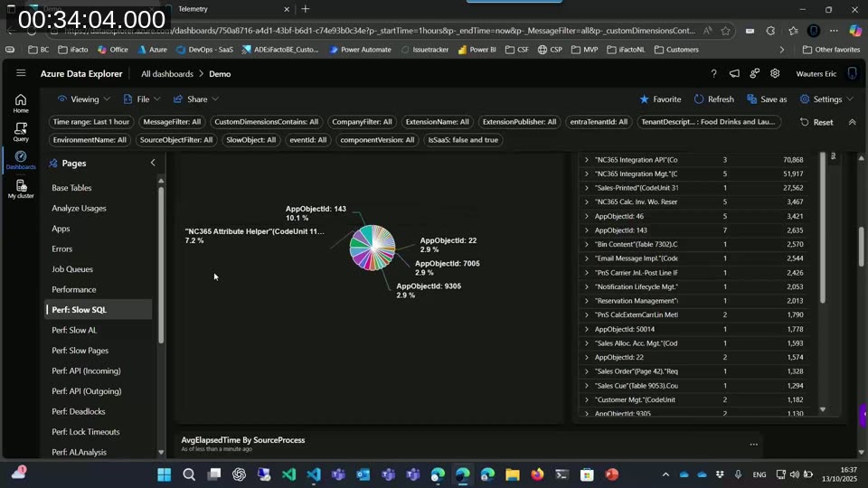Go to All dashboards breadcrumb
Viewport: 868px width, 488px height.
coord(167,73)
